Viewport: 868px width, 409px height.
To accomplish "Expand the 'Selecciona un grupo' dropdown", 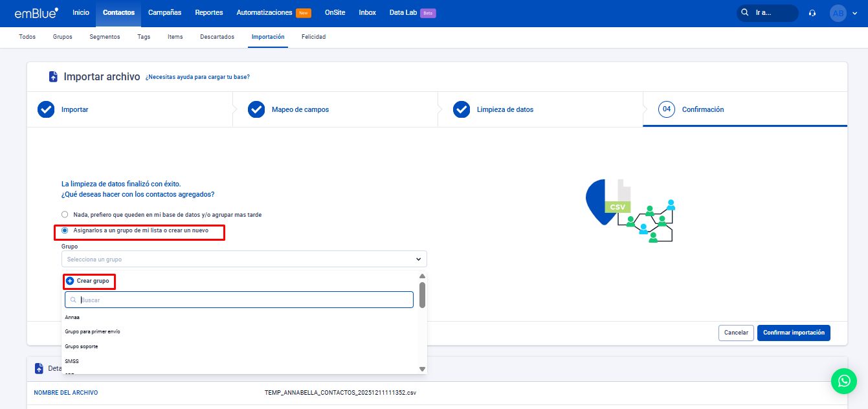I will pyautogui.click(x=244, y=259).
